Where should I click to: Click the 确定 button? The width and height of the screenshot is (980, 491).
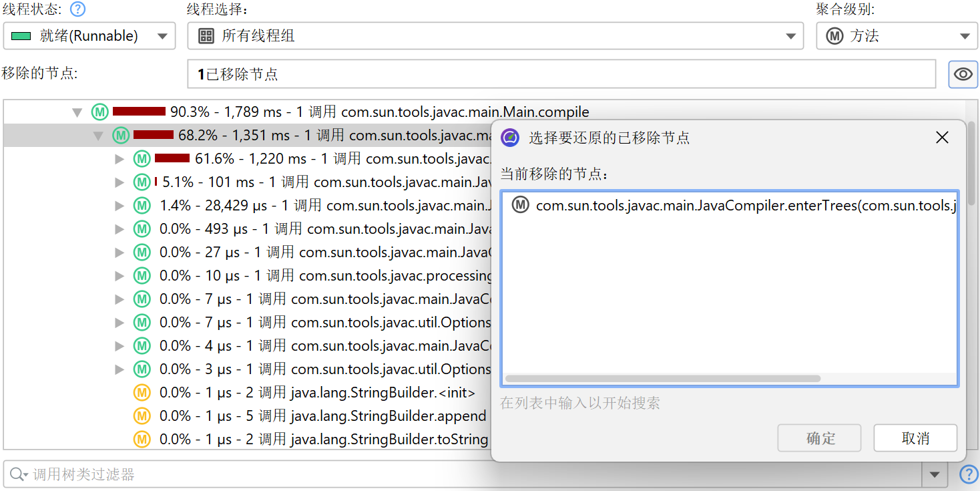point(820,438)
